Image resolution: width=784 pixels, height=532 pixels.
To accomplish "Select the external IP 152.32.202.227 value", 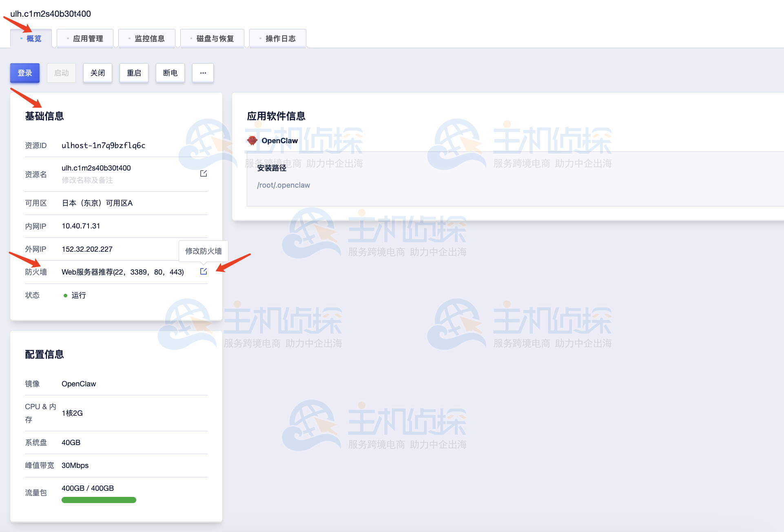I will pos(87,249).
